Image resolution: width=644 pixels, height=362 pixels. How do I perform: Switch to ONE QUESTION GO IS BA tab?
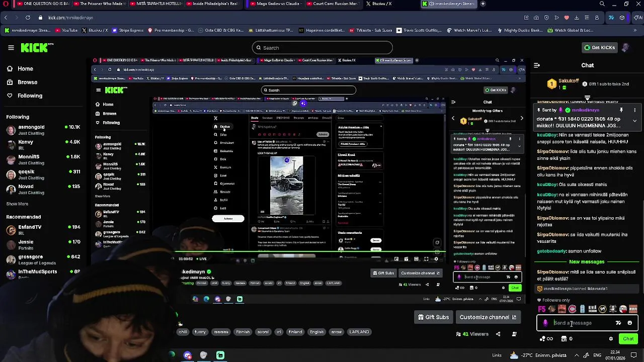[43, 4]
